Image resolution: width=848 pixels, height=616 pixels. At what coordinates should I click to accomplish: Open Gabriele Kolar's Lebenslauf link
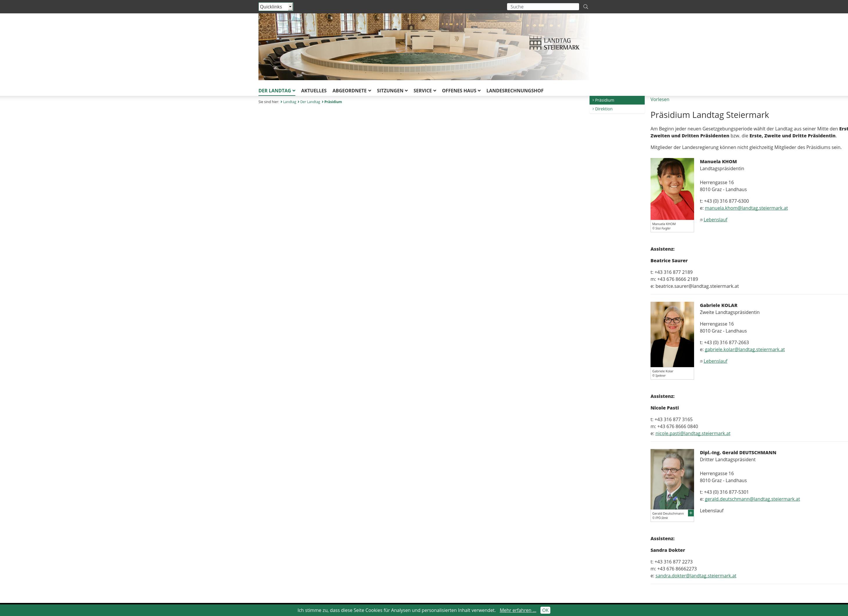point(715,361)
